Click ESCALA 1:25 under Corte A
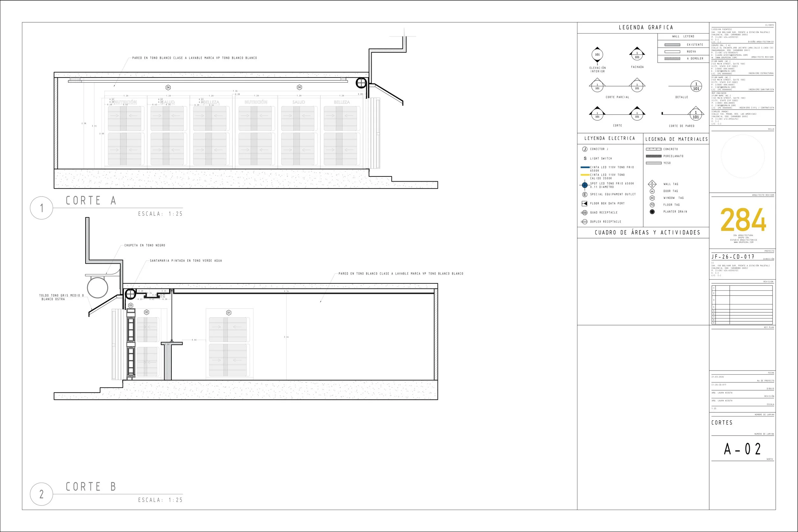Viewport: 798px width, 532px height. (x=160, y=214)
